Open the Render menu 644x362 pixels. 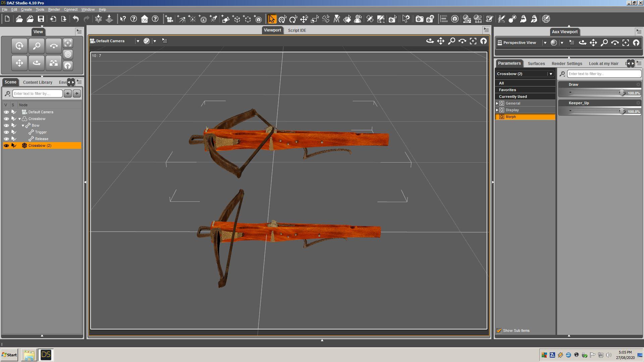click(x=54, y=9)
